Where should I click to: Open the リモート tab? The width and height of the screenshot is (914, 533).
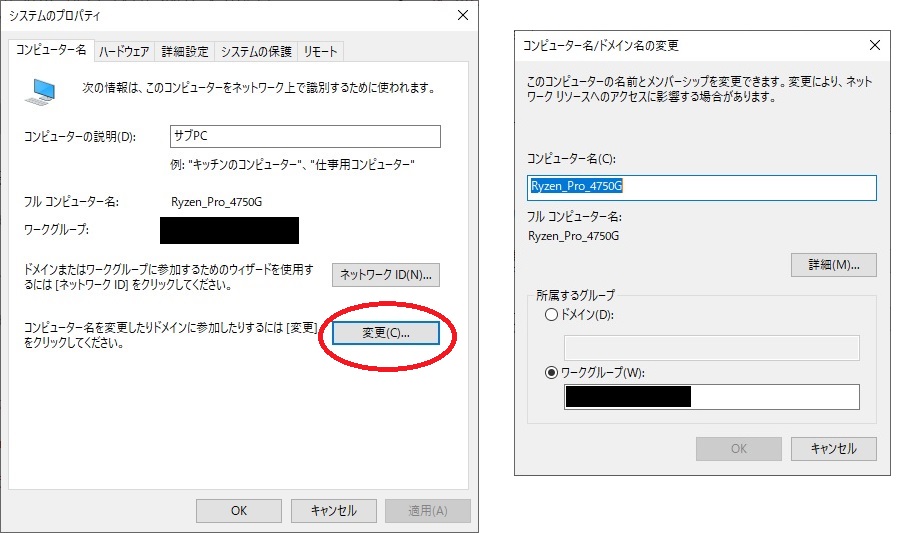click(x=321, y=52)
